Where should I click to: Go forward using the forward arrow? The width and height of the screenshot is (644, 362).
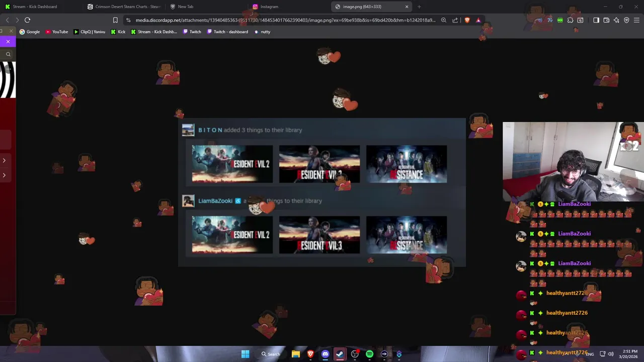(17, 20)
